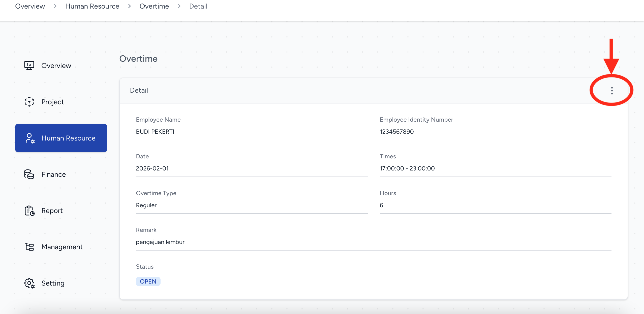
Task: Click the Management hierarchy icon
Action: pyautogui.click(x=29, y=247)
